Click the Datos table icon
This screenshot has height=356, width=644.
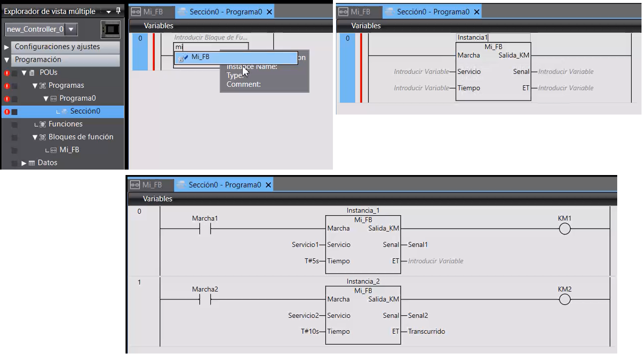coord(31,163)
